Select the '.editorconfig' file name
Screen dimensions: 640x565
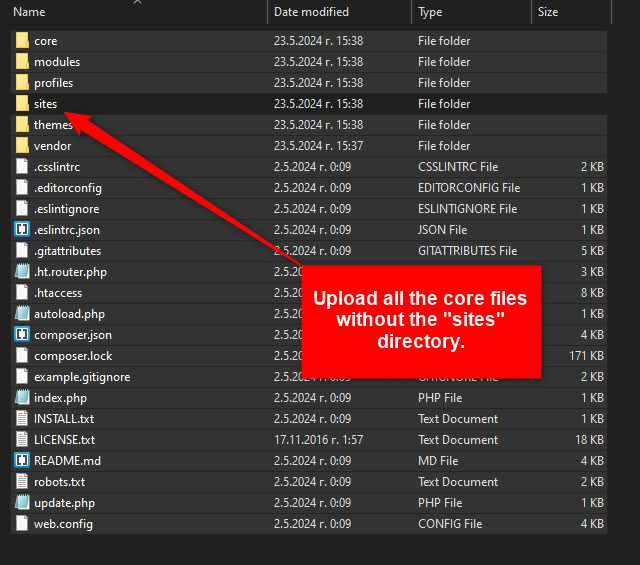coord(68,188)
